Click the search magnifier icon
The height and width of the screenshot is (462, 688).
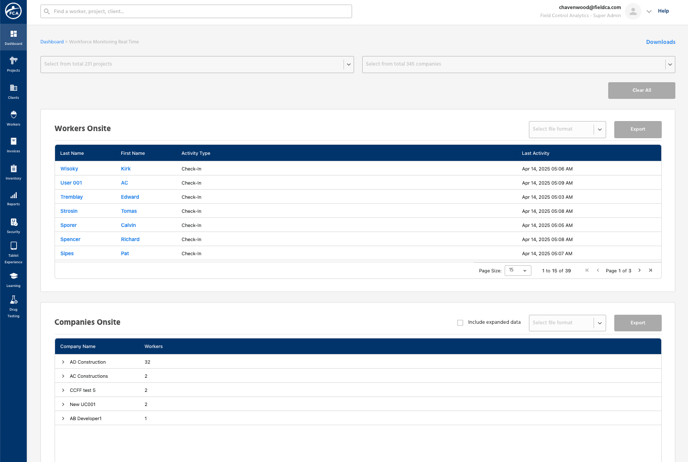(47, 11)
